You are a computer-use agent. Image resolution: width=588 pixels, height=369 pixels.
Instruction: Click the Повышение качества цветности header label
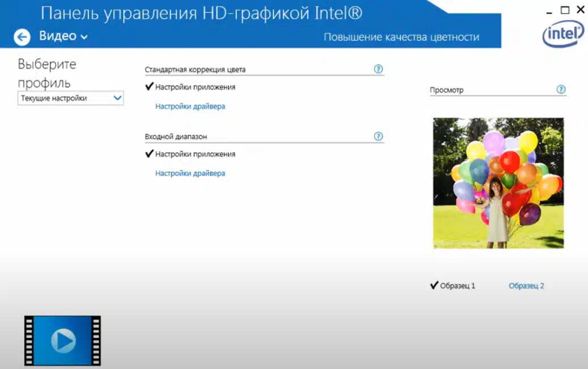(401, 37)
